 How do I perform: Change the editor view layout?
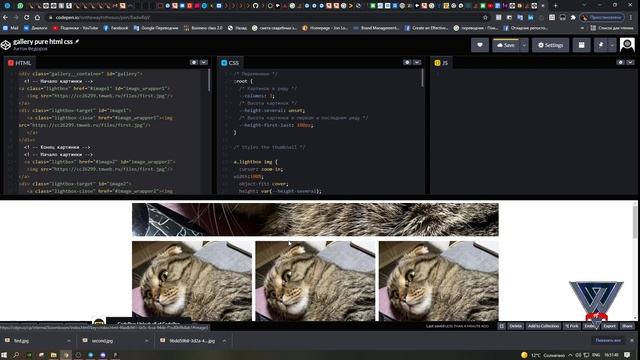tap(581, 45)
